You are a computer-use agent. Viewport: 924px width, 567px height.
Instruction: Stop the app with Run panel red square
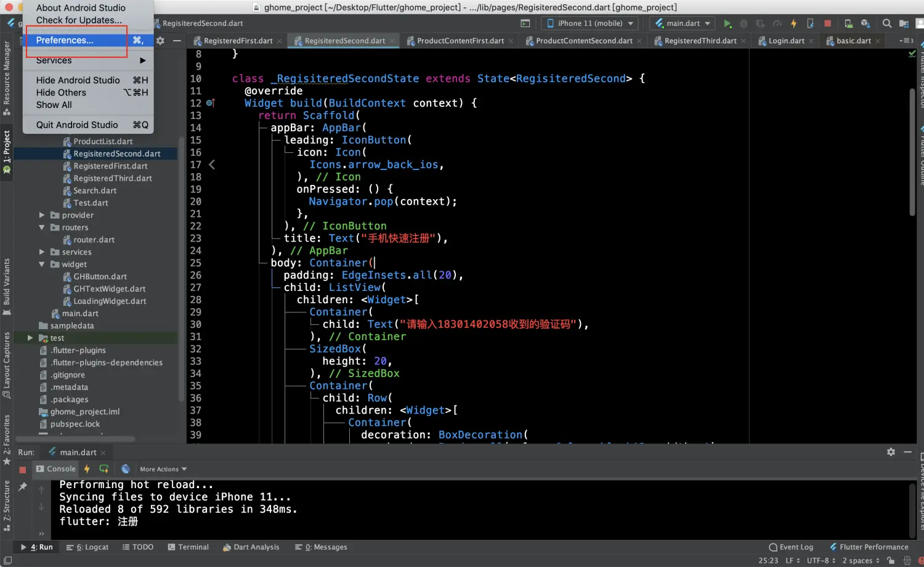23,470
